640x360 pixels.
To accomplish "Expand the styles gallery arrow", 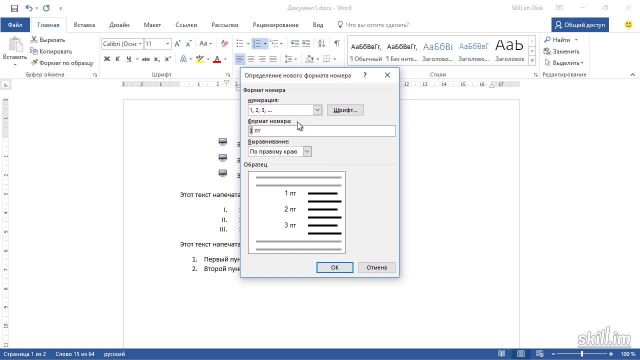I will coord(532,61).
